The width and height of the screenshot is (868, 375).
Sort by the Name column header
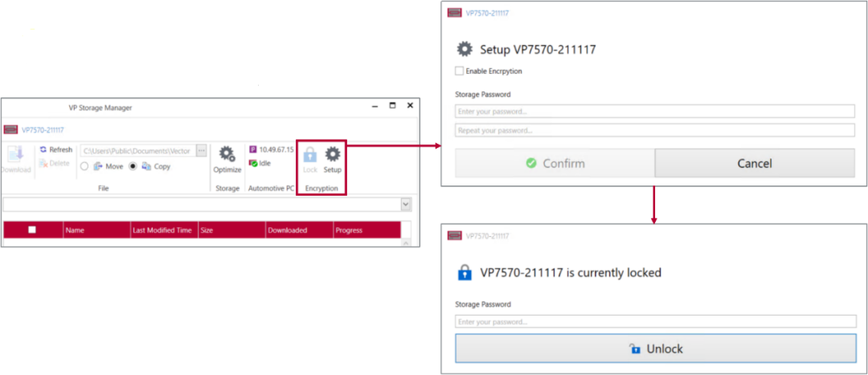97,230
